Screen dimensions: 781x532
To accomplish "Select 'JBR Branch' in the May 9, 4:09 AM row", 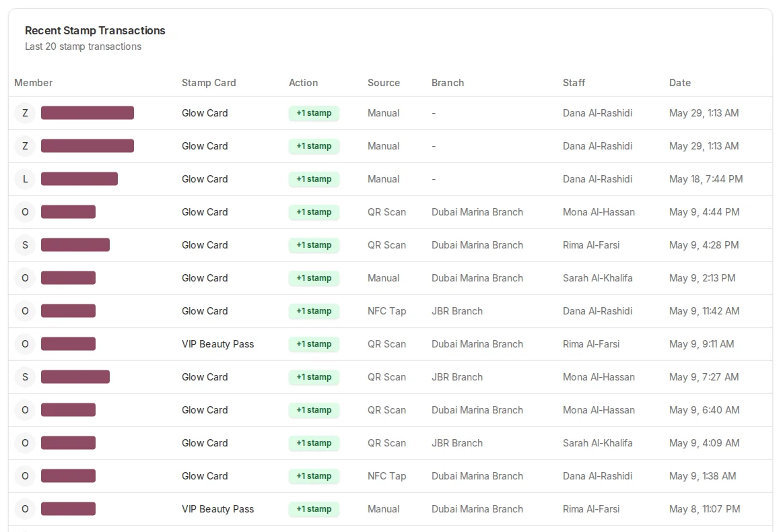I will (456, 443).
